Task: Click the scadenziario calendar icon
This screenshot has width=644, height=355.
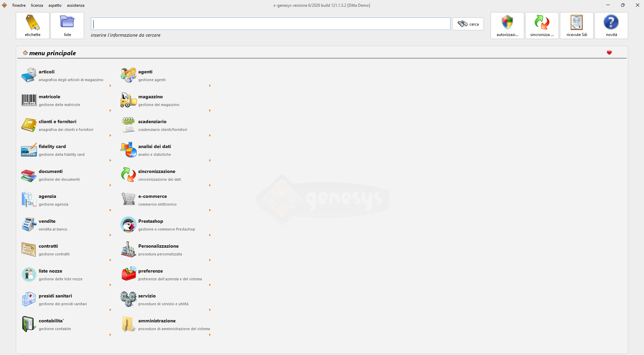Action: pyautogui.click(x=129, y=125)
